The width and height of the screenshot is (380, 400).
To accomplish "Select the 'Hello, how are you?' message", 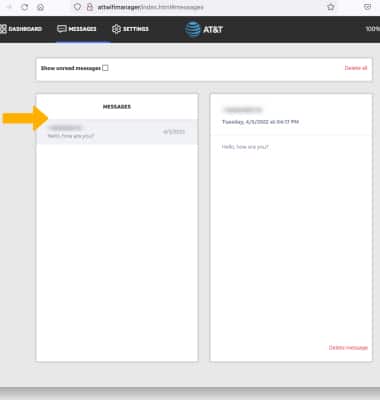I will point(117,132).
